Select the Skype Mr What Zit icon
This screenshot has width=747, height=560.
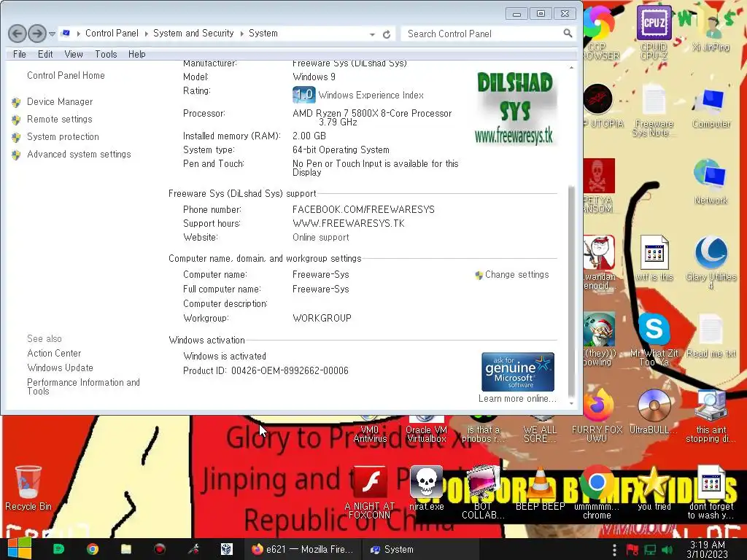[654, 340]
